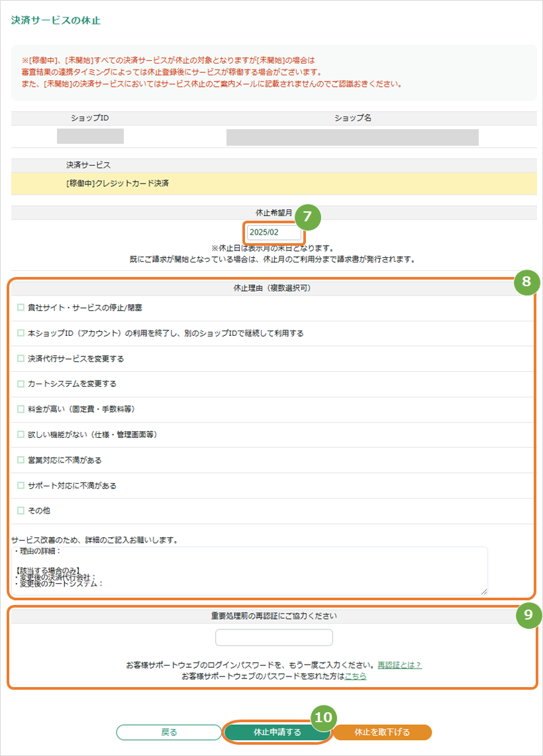543x756 pixels.
Task: Open the forgot password こちら link
Action: [356, 676]
